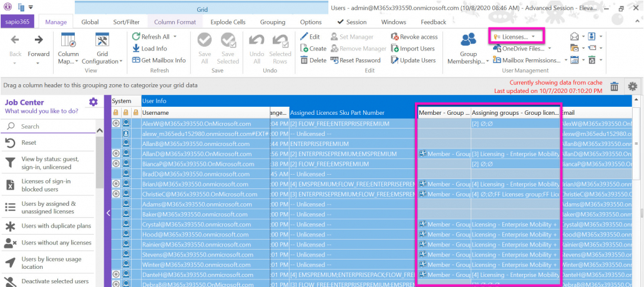The width and height of the screenshot is (644, 287).
Task: Select Licenses of sign-in blocked users job
Action: point(49,185)
